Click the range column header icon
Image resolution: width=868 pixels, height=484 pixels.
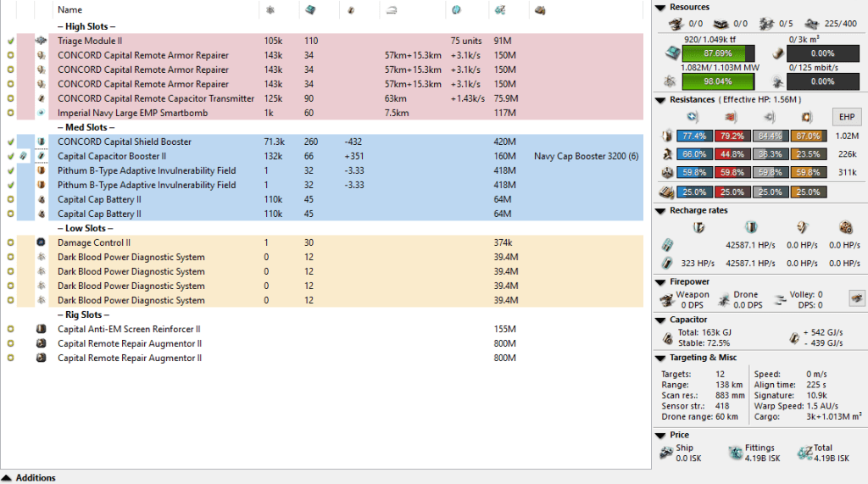pyautogui.click(x=392, y=10)
